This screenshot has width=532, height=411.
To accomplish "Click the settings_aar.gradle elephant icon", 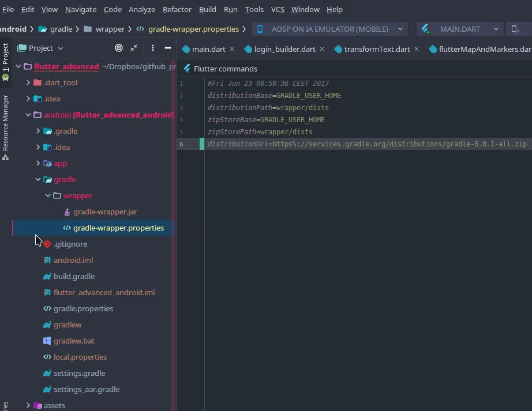I will point(47,389).
